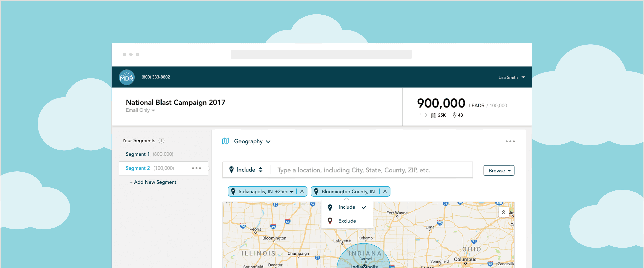This screenshot has height=268, width=644.
Task: Click Add New Segment link
Action: coord(153,182)
